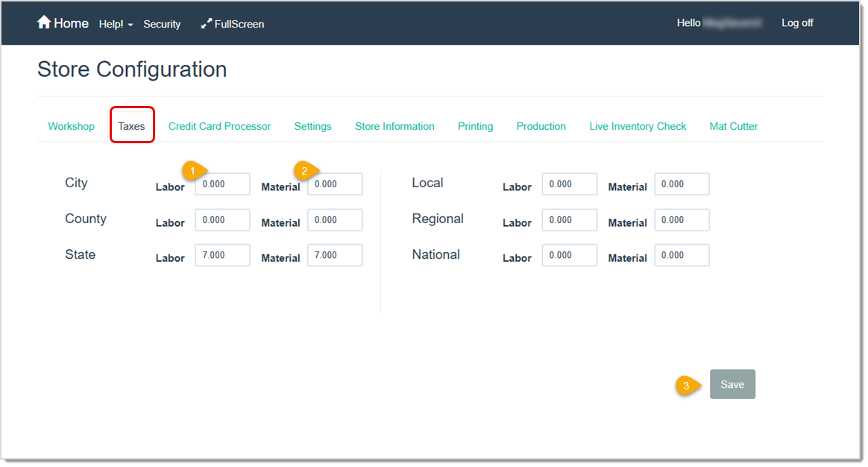This screenshot has height=467, width=868.
Task: Open the Credit Card Processor tab
Action: [x=219, y=126]
